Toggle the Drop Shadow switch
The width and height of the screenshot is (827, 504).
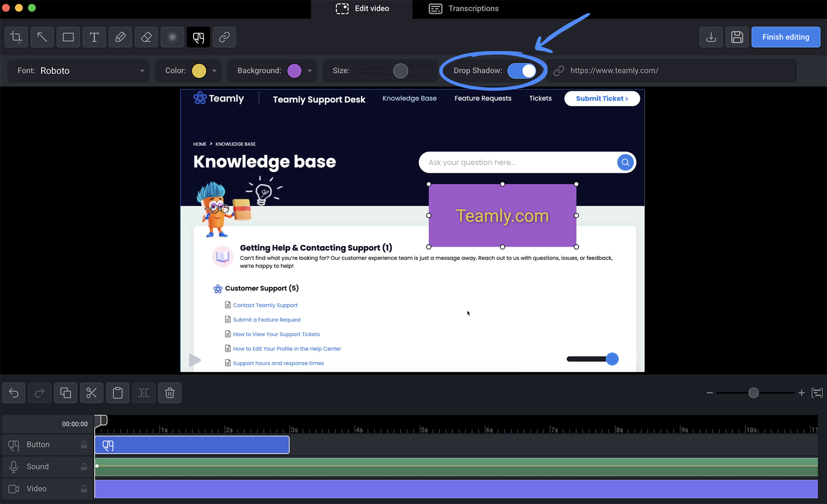click(522, 71)
